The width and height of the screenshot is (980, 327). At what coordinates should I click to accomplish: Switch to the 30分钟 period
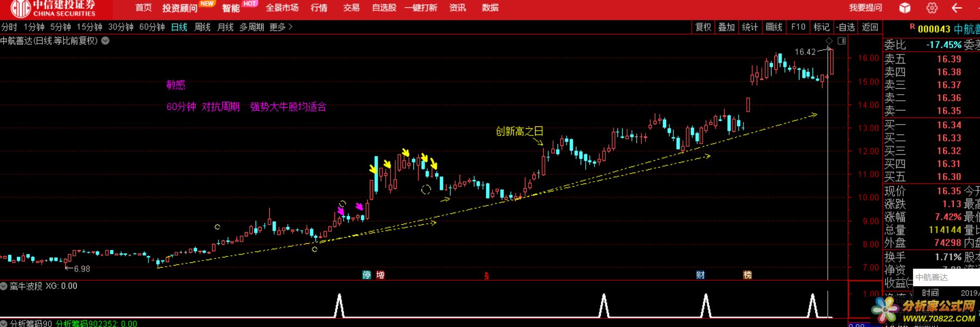pyautogui.click(x=121, y=27)
